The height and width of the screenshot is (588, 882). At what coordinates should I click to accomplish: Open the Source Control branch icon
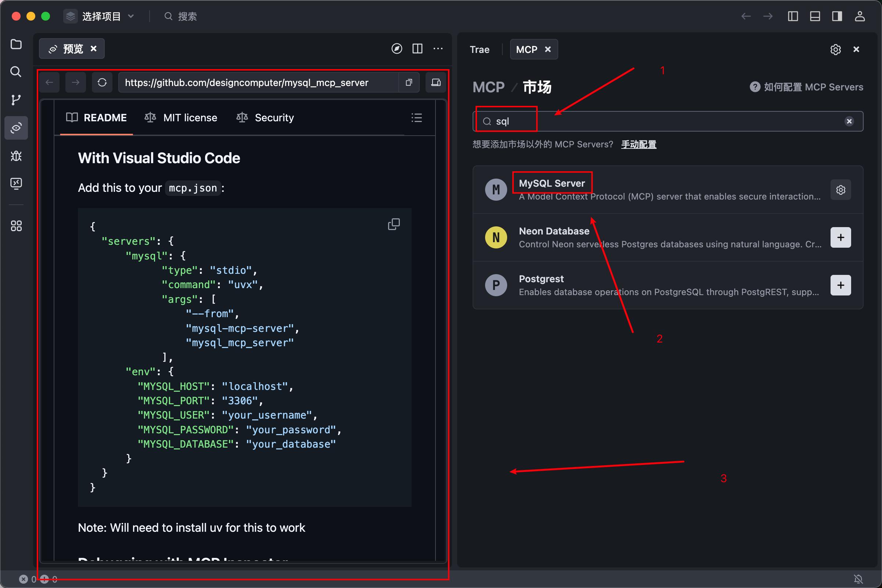pos(16,100)
